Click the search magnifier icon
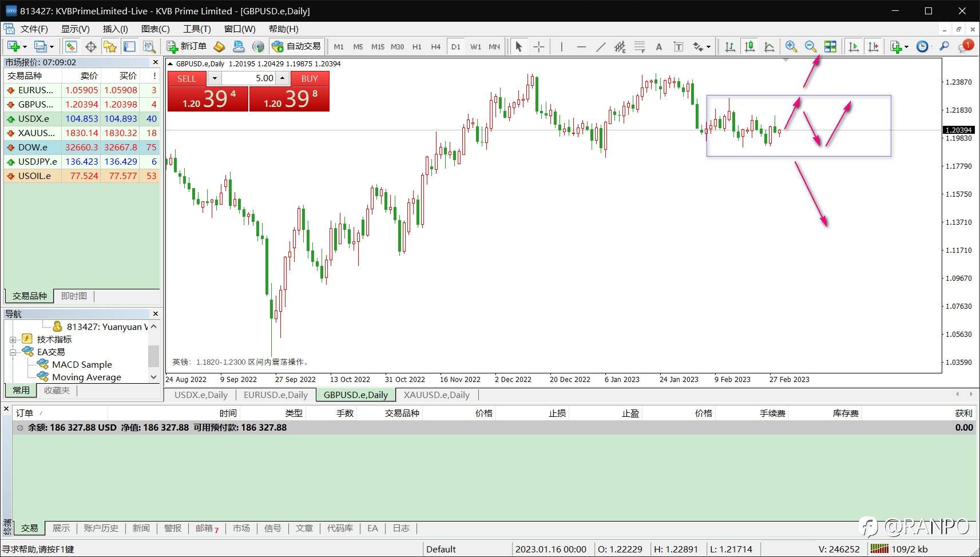The height and width of the screenshot is (557, 980). coord(945,46)
